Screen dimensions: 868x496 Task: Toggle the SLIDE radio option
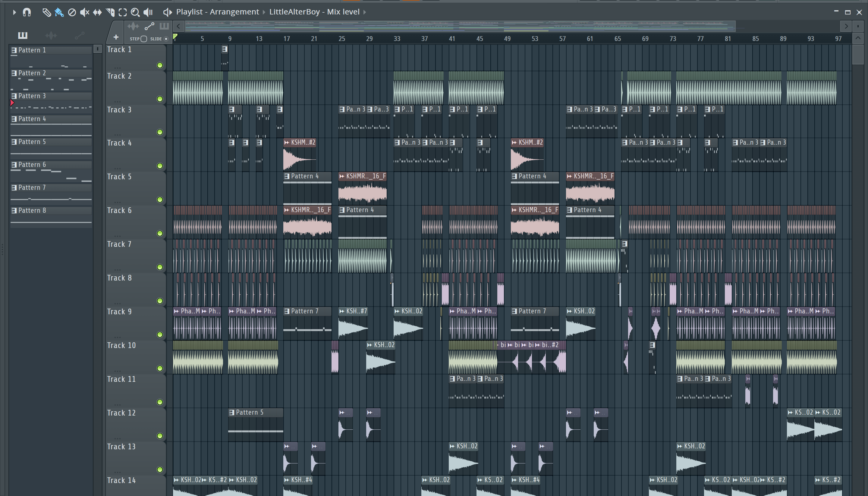[166, 39]
